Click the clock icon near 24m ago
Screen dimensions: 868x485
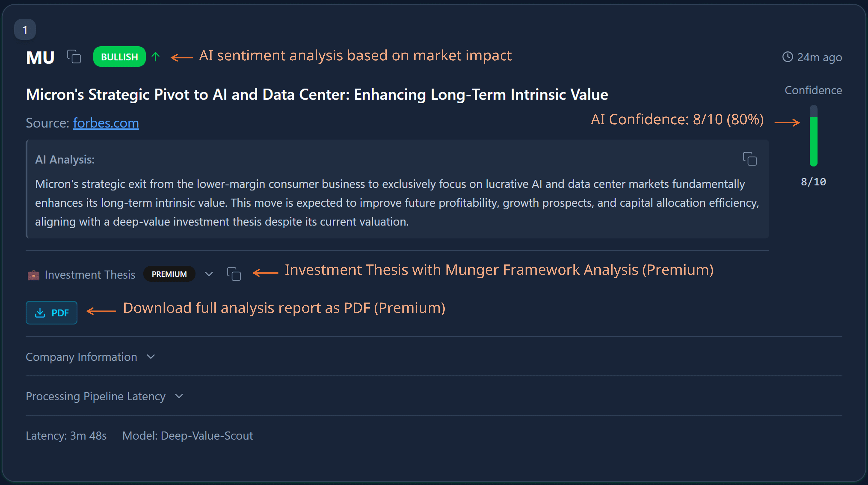pyautogui.click(x=788, y=57)
